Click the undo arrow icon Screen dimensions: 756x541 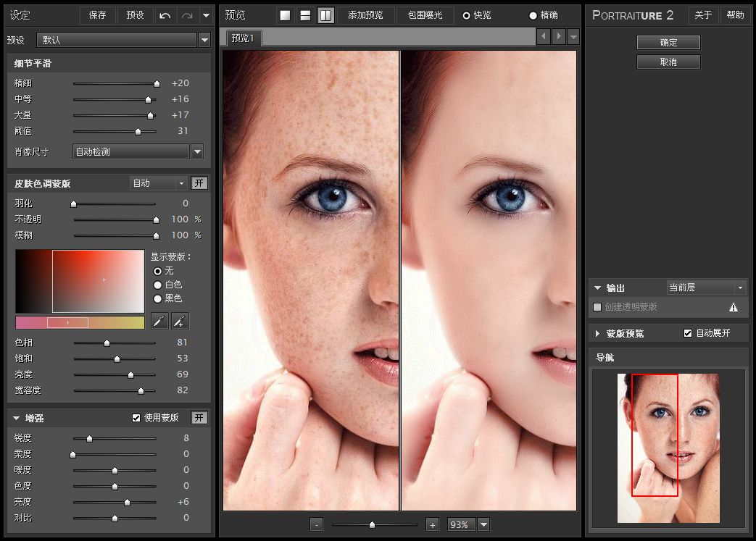pyautogui.click(x=165, y=15)
